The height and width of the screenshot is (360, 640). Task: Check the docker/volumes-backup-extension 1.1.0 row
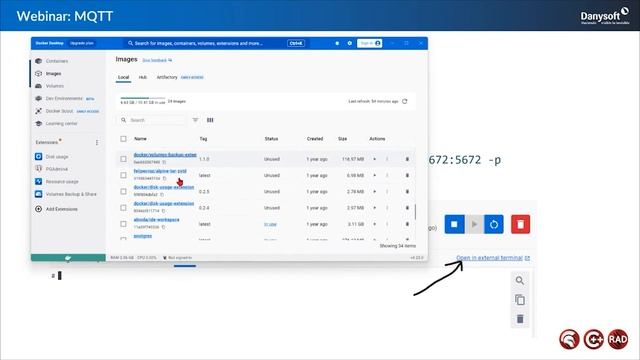(x=123, y=159)
